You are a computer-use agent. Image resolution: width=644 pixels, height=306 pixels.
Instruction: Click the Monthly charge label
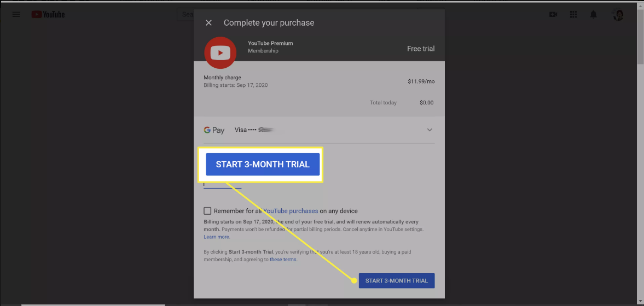[222, 77]
